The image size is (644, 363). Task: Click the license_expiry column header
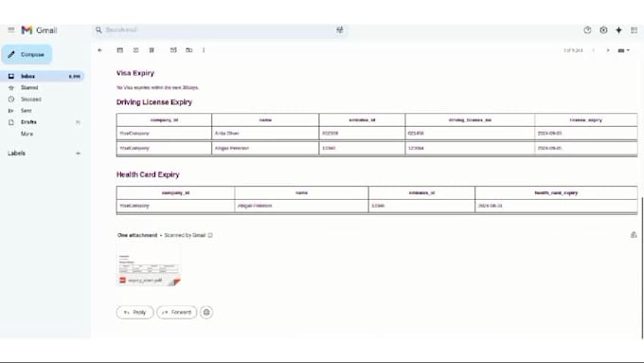pos(586,120)
